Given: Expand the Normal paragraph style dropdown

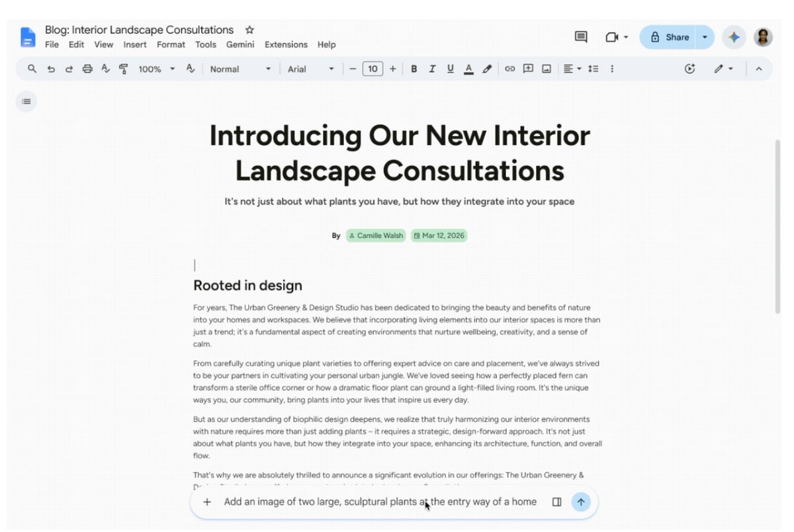Looking at the screenshot, I should click(x=240, y=69).
